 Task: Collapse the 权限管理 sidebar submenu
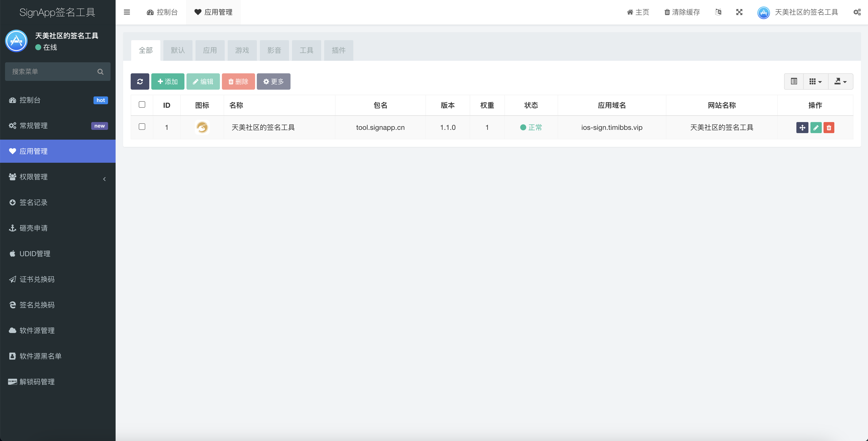coord(104,179)
